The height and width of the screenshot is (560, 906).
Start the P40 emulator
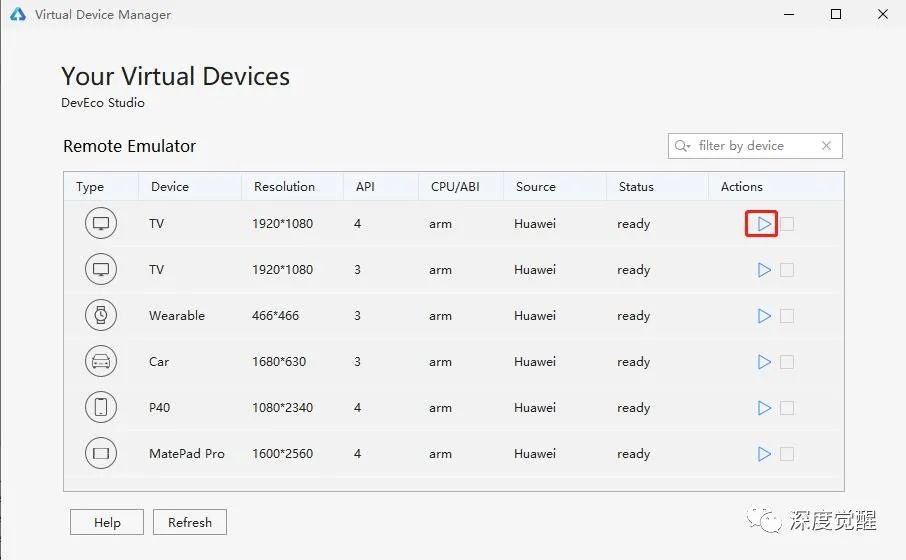click(764, 408)
